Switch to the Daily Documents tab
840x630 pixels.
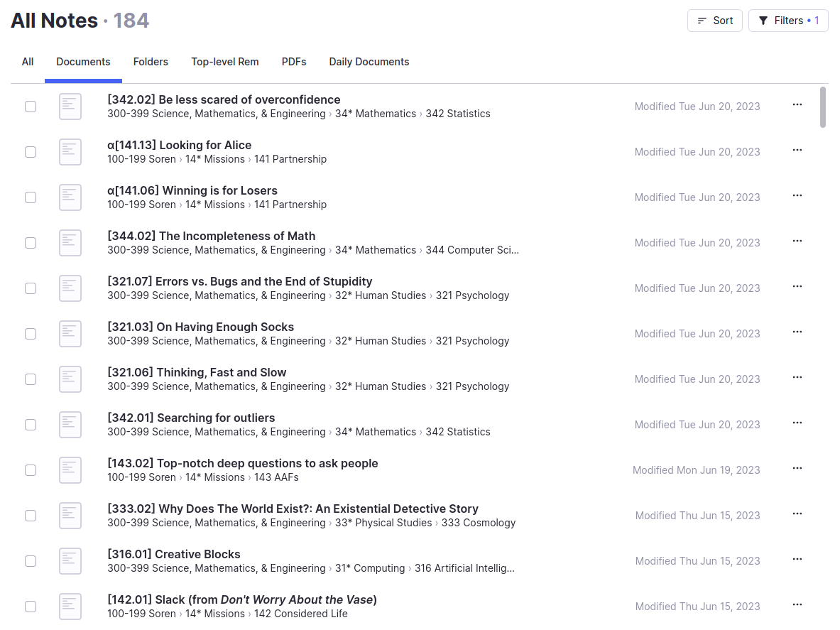pyautogui.click(x=369, y=62)
